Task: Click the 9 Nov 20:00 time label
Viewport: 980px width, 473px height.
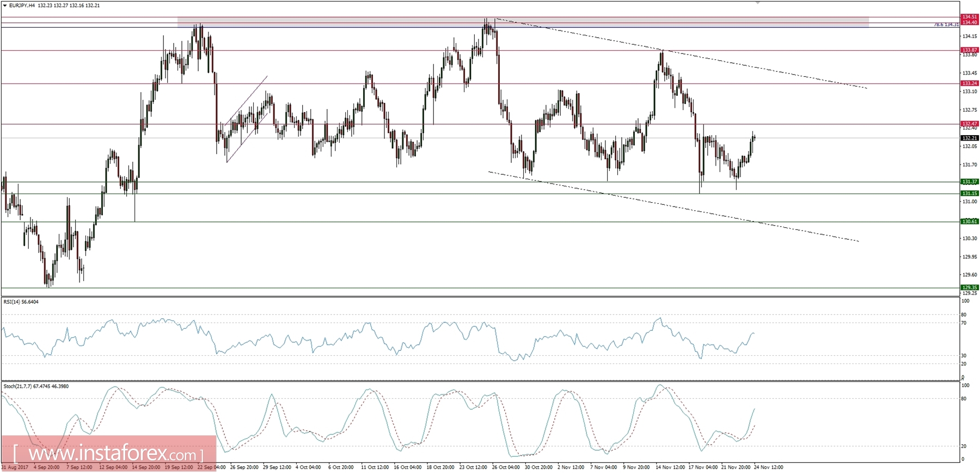Action: click(x=636, y=467)
